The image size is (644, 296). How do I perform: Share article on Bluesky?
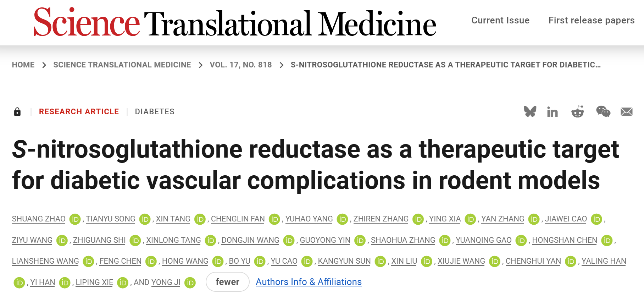[530, 112]
